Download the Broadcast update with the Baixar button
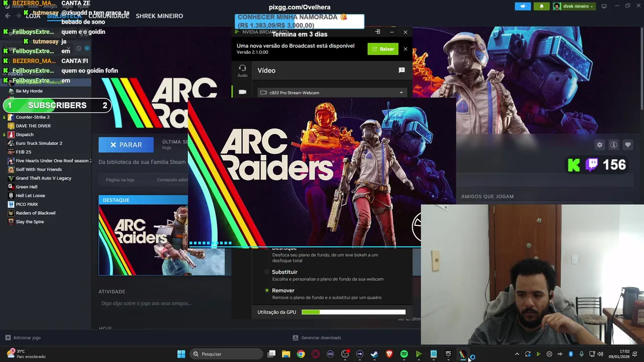The width and height of the screenshot is (644, 362). coord(383,49)
